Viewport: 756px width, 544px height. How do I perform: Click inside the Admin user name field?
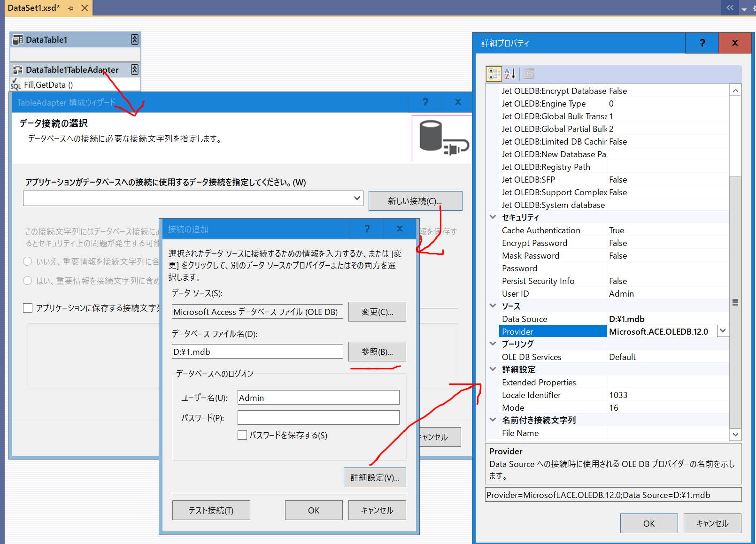pos(318,398)
